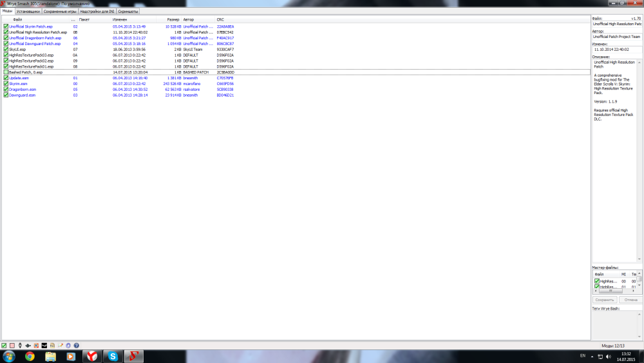This screenshot has height=363, width=644.
Task: Click the masters list vertical scrollbar down arrow
Action: tap(639, 285)
